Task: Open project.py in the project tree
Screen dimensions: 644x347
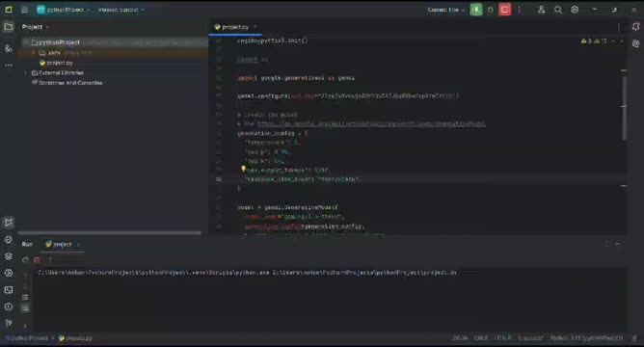Action: 56,63
